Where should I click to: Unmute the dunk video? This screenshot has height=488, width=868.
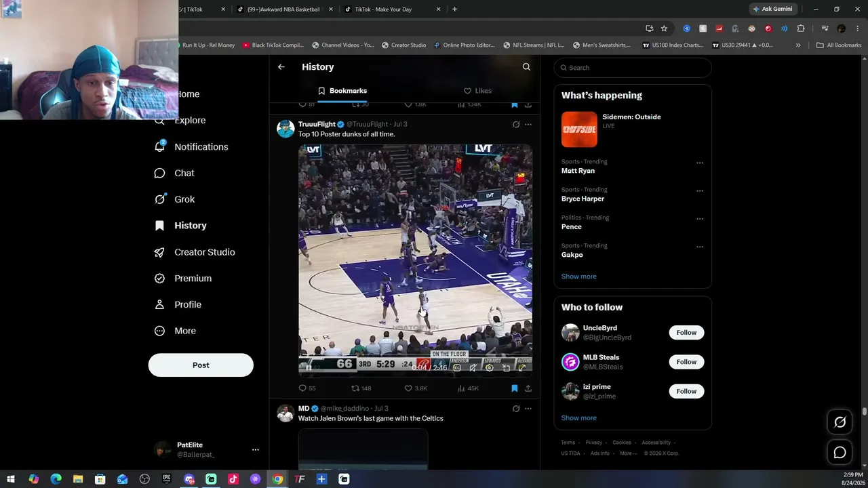pos(473,367)
